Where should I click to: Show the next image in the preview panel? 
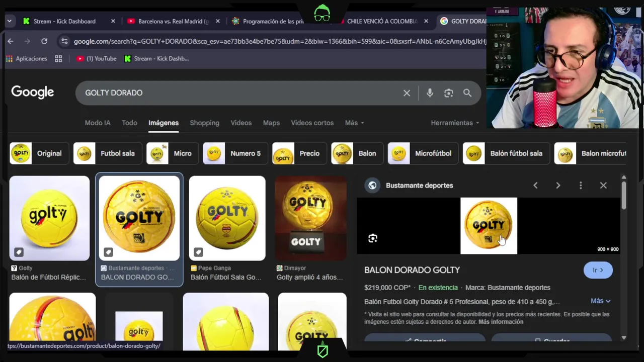pos(558,186)
